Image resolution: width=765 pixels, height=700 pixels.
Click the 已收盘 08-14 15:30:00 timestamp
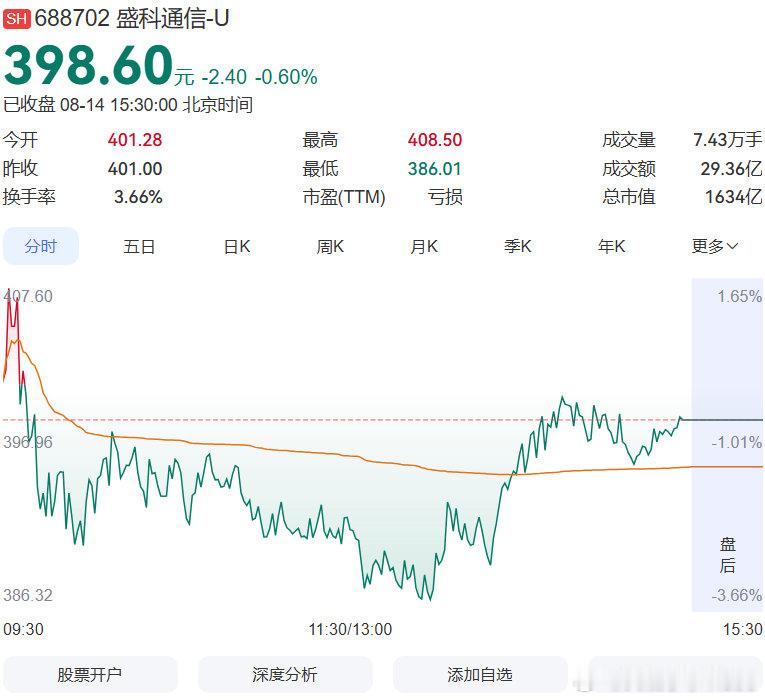point(128,105)
